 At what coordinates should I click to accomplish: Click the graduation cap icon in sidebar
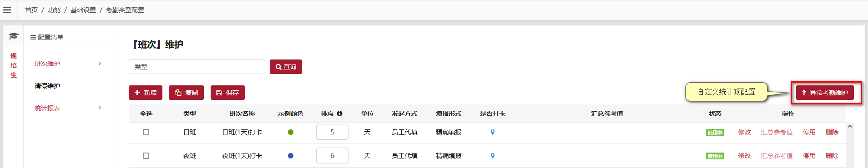(14, 36)
